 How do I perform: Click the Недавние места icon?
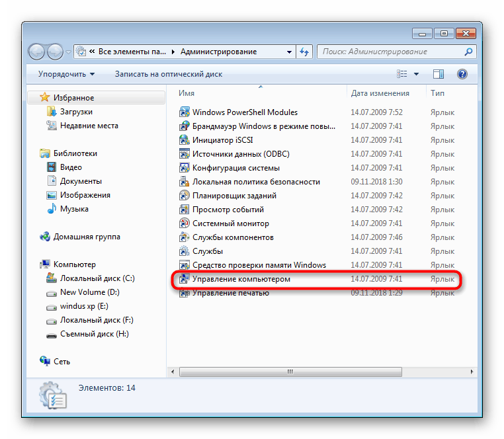pos(52,126)
